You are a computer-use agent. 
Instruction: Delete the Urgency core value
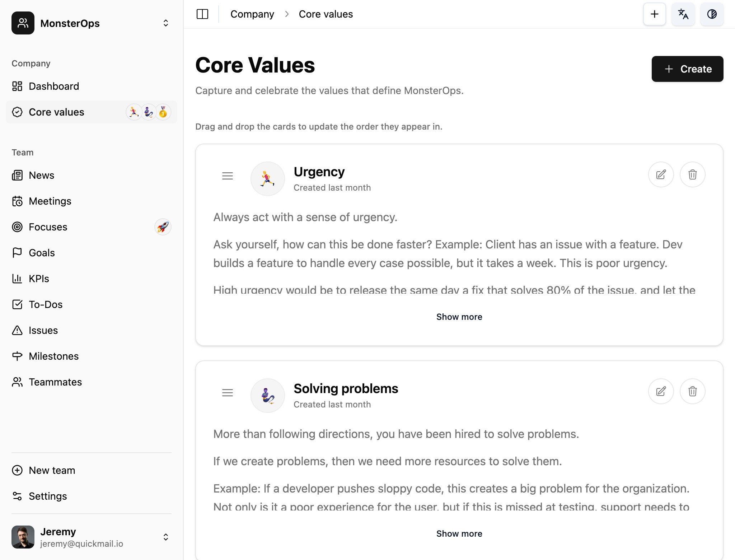tap(692, 174)
